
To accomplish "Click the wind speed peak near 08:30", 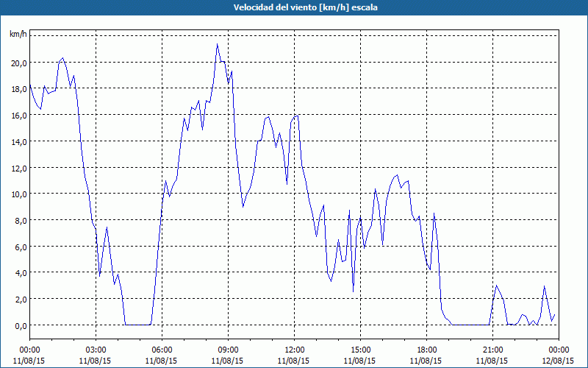I will [217, 44].
